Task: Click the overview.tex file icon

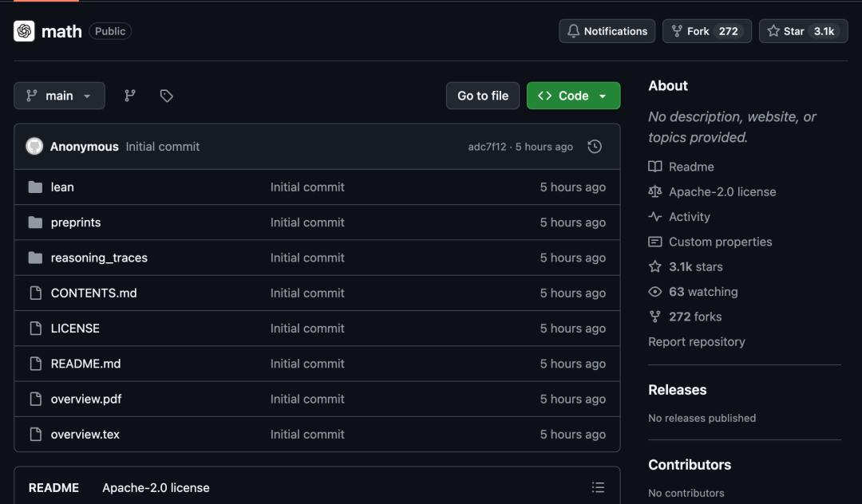Action: click(36, 435)
